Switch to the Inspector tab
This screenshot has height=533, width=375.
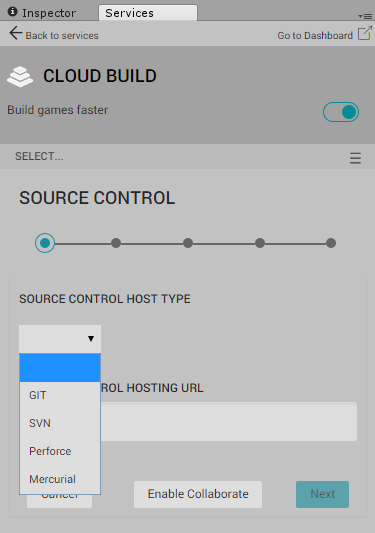[49, 13]
